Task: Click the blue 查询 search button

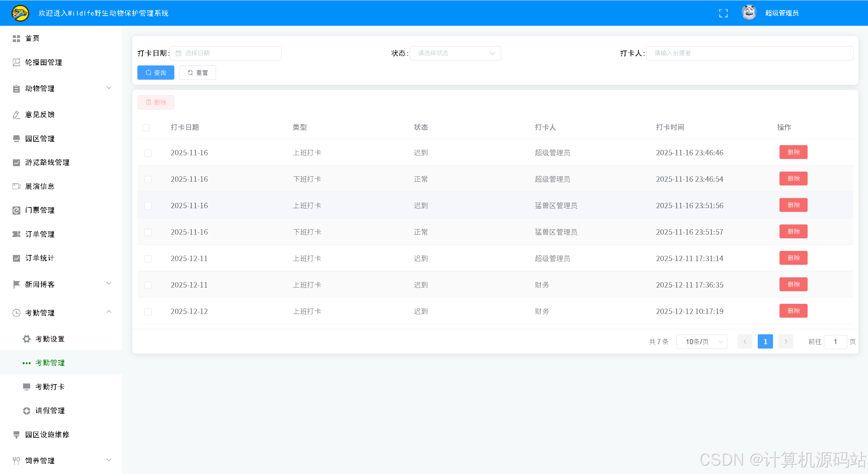Action: pyautogui.click(x=156, y=73)
